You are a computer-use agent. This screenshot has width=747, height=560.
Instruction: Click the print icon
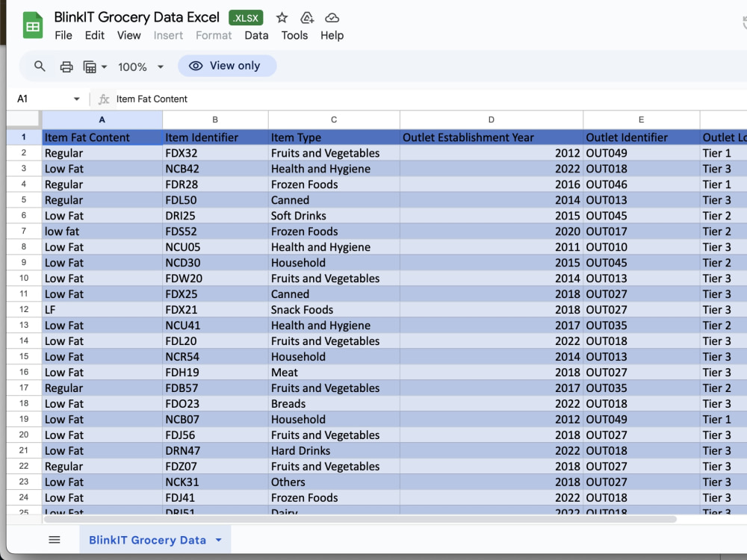[66, 66]
